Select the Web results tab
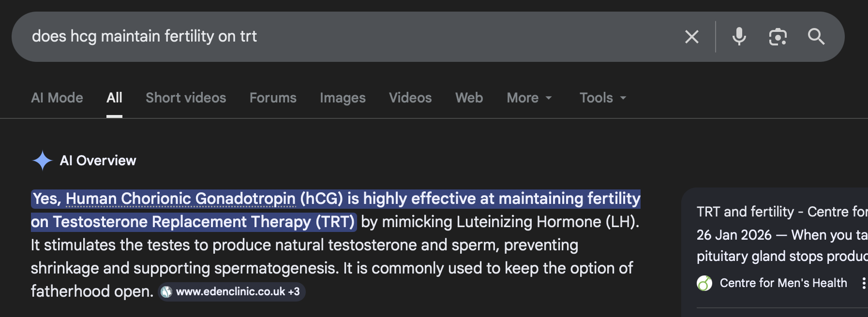This screenshot has width=868, height=317. tap(469, 98)
